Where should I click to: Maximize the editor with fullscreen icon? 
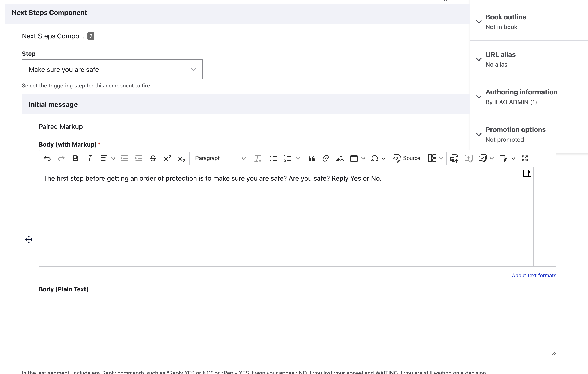pos(525,158)
